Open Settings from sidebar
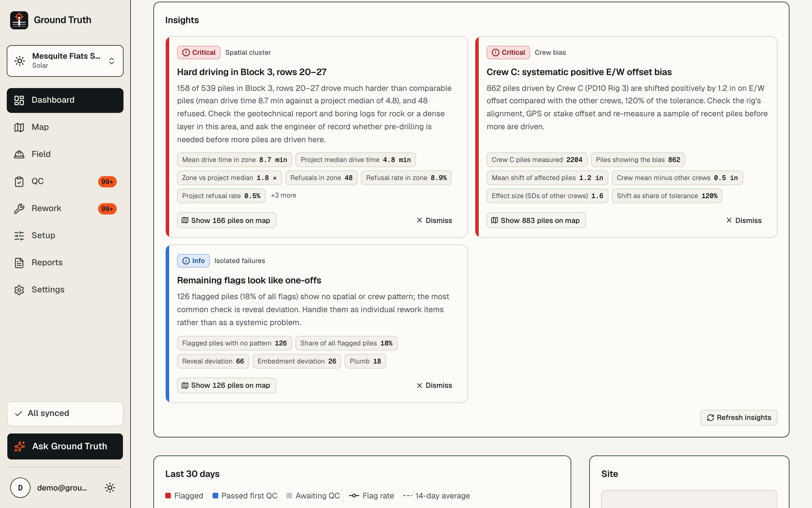The image size is (812, 508). 65,290
